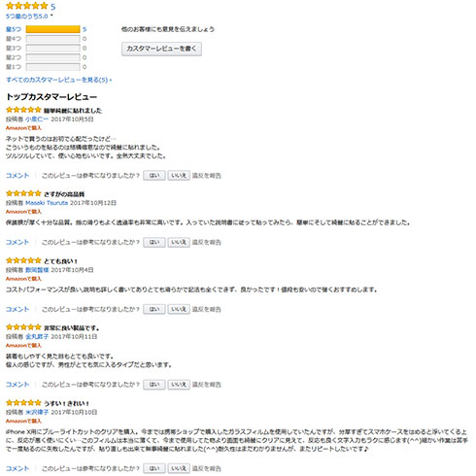This screenshot has width=476, height=476.
Task: Click star rating of the 2017年10月5日 review
Action: tap(23, 110)
